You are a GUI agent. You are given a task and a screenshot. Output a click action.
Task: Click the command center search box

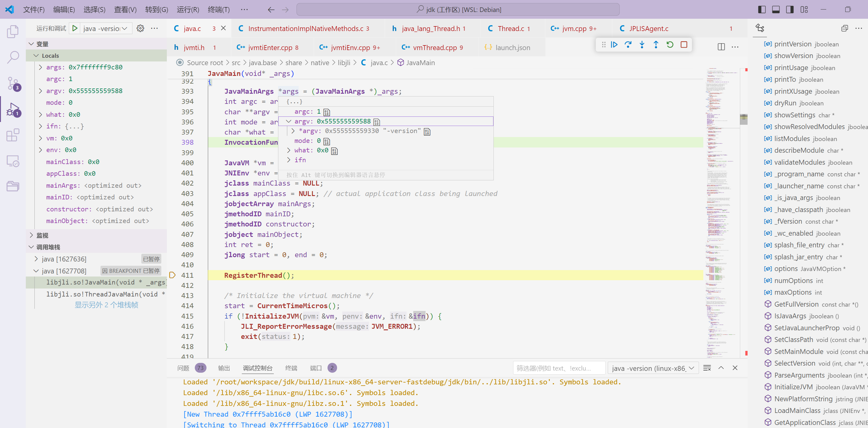(458, 10)
